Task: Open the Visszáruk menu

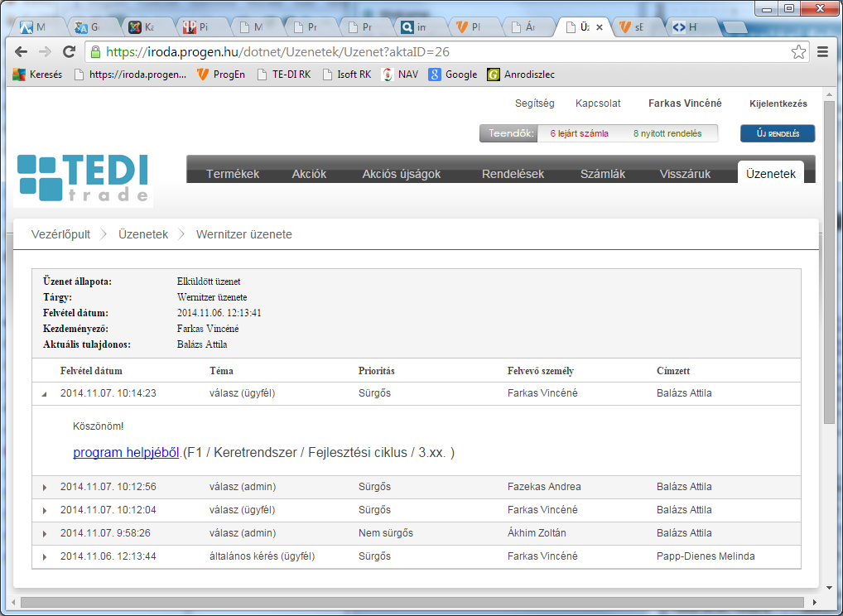Action: click(x=685, y=174)
